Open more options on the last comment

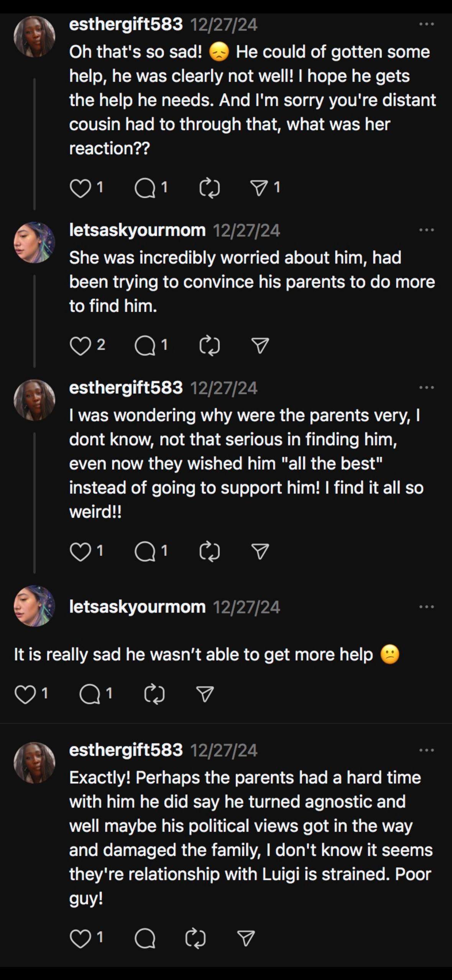point(426,750)
